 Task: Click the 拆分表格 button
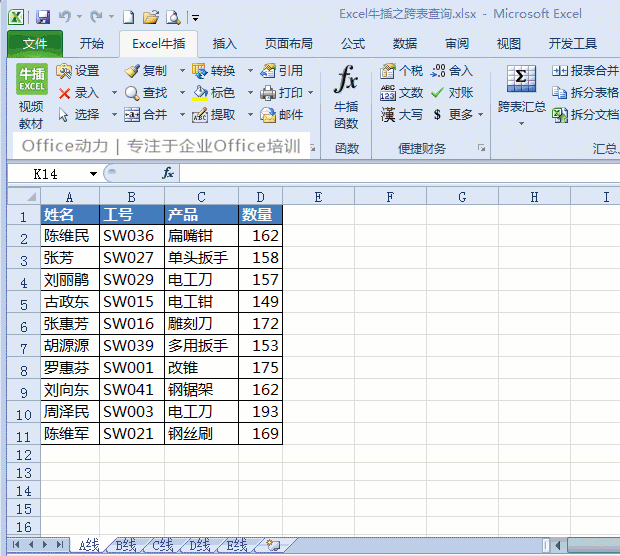[x=585, y=93]
